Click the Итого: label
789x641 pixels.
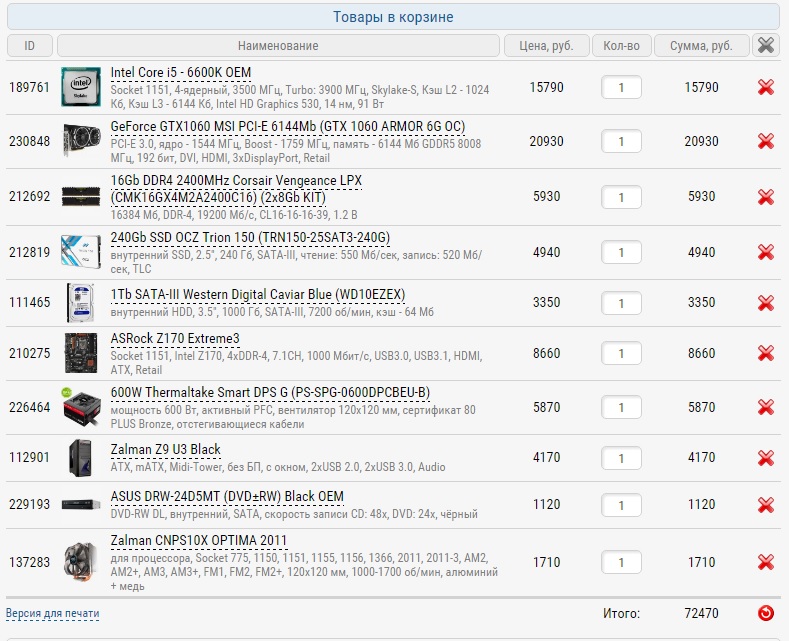[621, 613]
